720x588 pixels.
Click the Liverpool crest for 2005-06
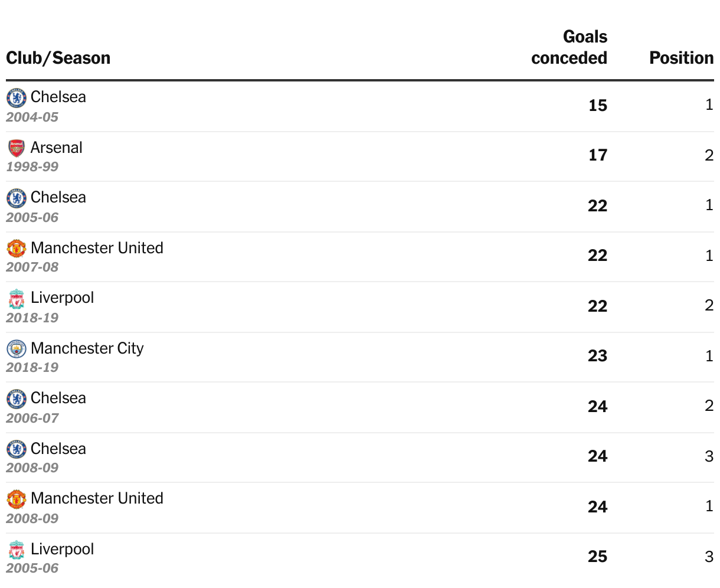click(x=16, y=550)
